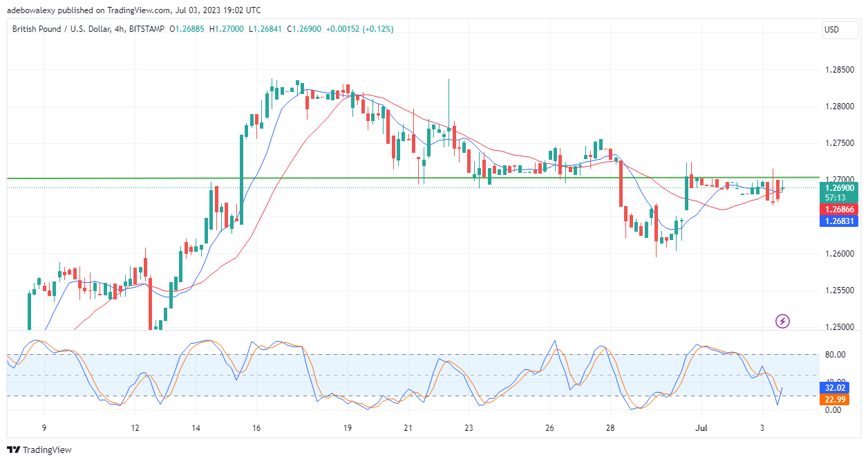Click the green horizontal resistance line

pyautogui.click(x=413, y=178)
